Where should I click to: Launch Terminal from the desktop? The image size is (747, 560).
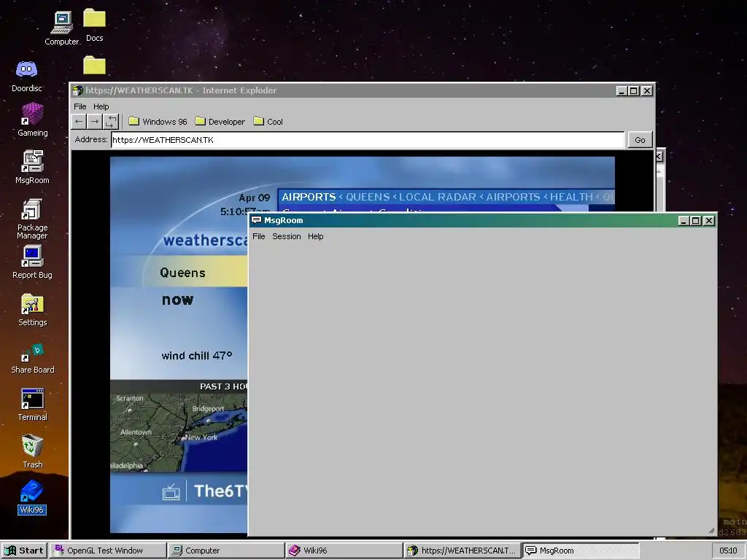pos(32,405)
